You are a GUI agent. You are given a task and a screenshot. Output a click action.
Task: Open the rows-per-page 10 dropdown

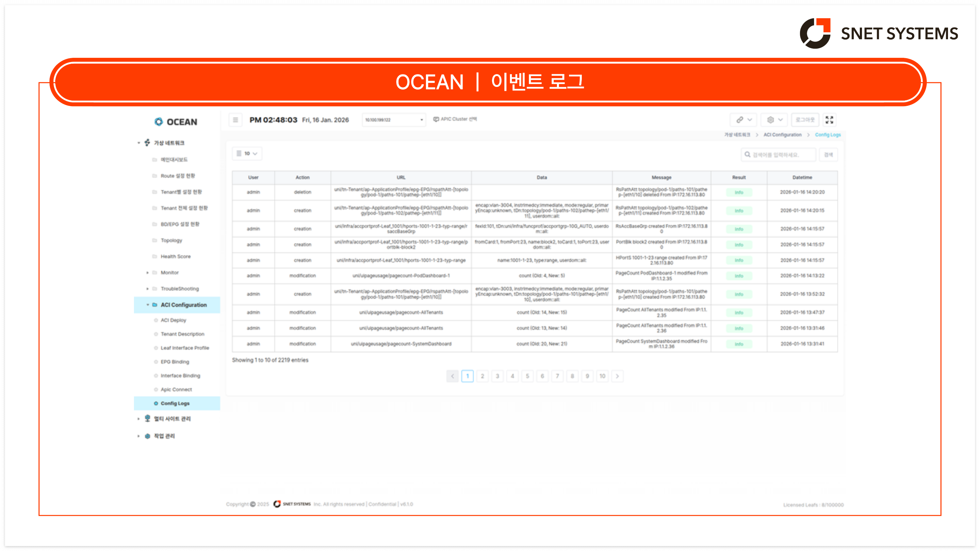(247, 153)
